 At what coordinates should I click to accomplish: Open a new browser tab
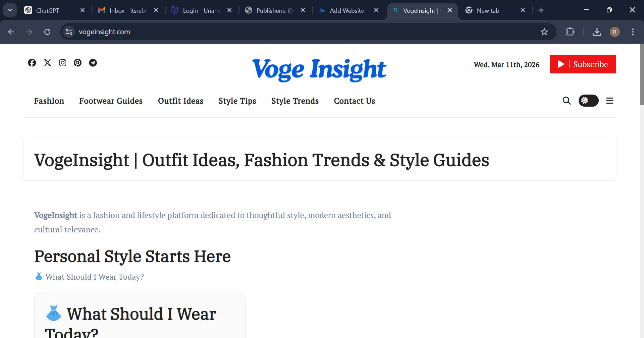[x=541, y=10]
